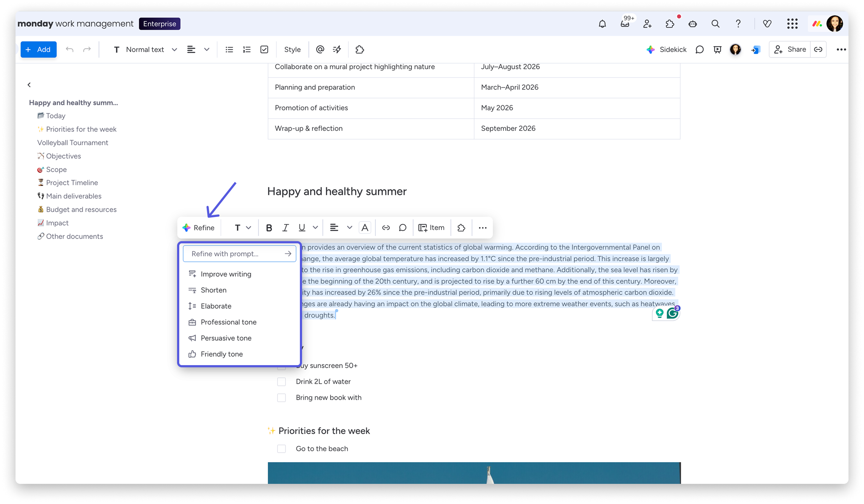Viewport: 864px width, 504px height.
Task: Choose 'Professional tone' in the Refine menu
Action: click(228, 322)
